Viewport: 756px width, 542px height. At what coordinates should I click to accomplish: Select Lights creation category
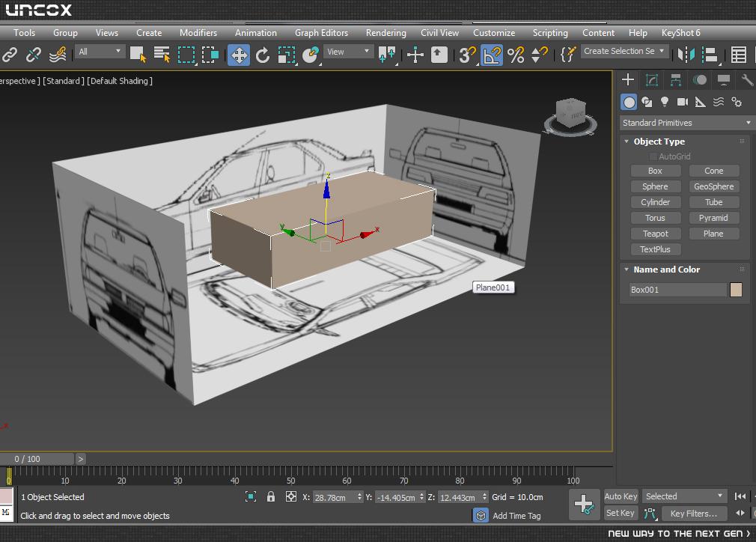coord(665,103)
